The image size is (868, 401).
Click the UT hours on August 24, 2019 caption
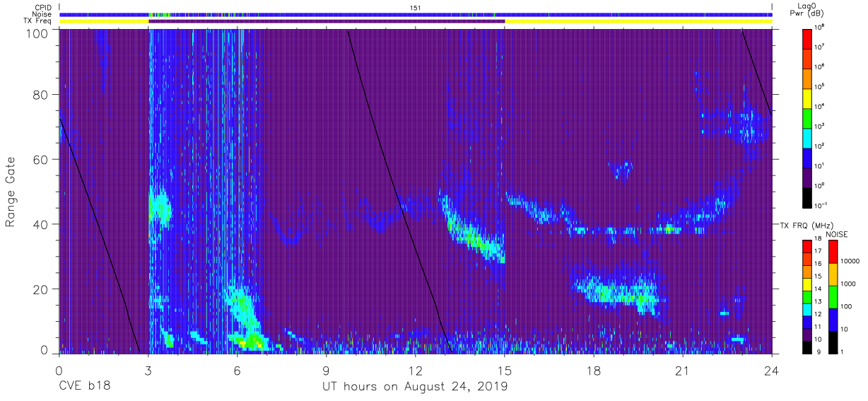[x=414, y=387]
